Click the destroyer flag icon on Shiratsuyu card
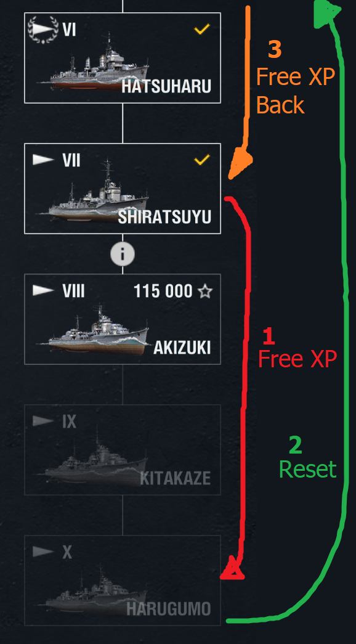 [x=43, y=160]
